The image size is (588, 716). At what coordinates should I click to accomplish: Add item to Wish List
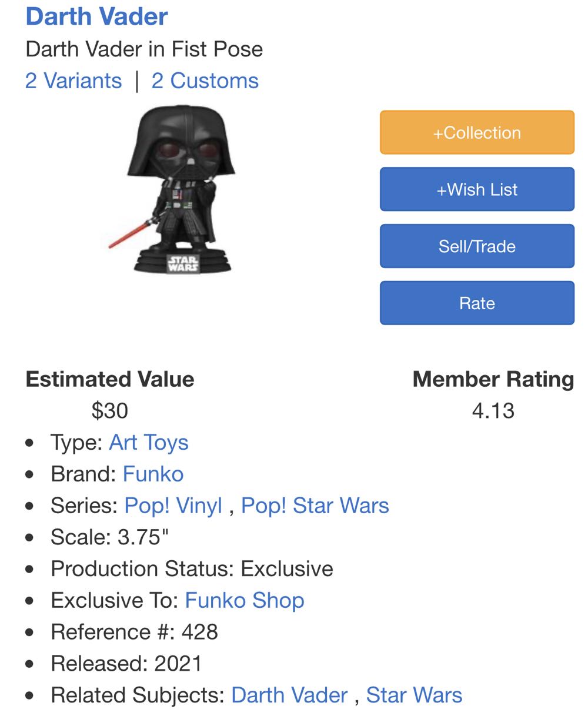[476, 189]
